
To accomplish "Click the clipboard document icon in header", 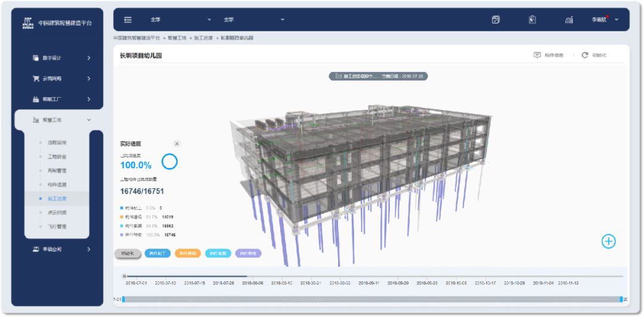I will pyautogui.click(x=532, y=20).
